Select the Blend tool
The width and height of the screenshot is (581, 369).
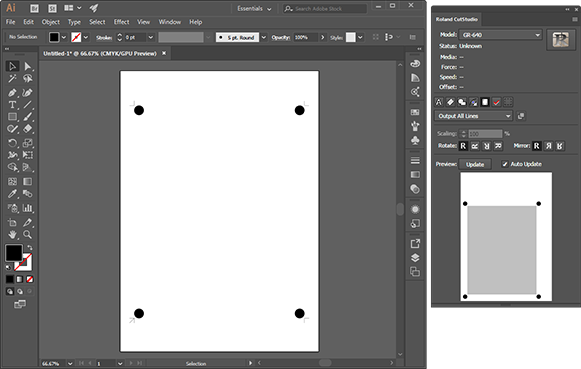tap(27, 193)
